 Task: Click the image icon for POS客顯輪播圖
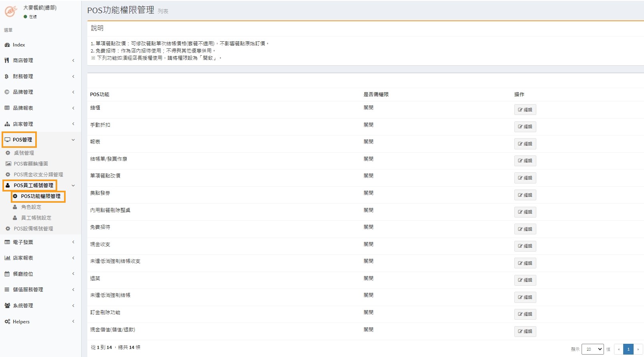pos(8,164)
